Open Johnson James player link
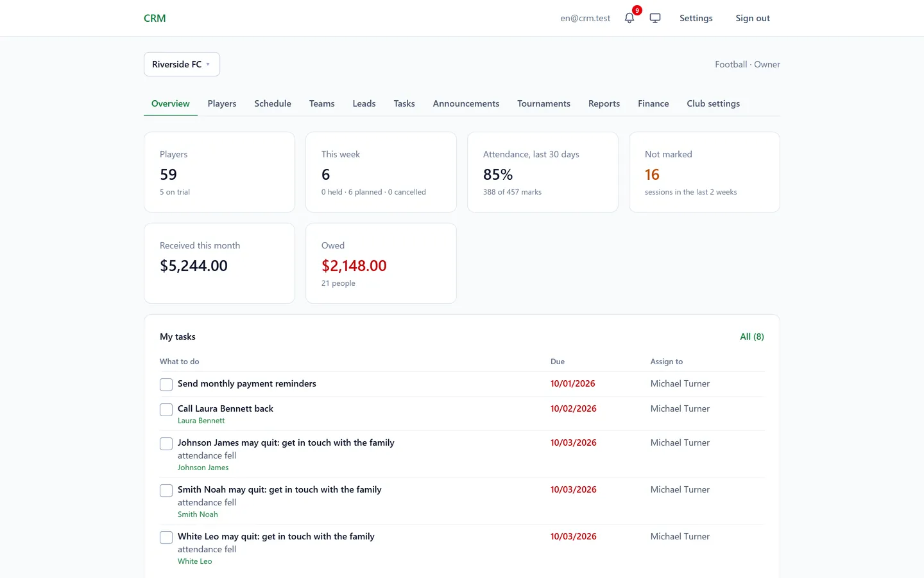 click(203, 468)
